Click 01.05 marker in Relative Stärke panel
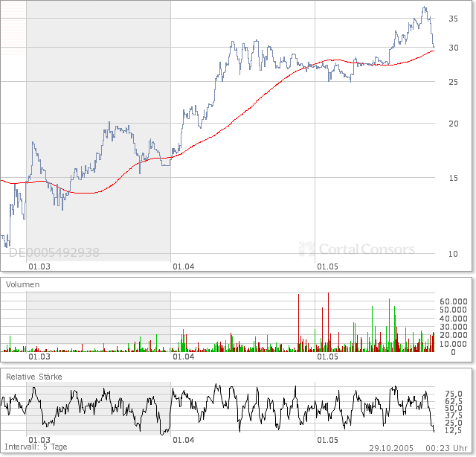 point(327,440)
